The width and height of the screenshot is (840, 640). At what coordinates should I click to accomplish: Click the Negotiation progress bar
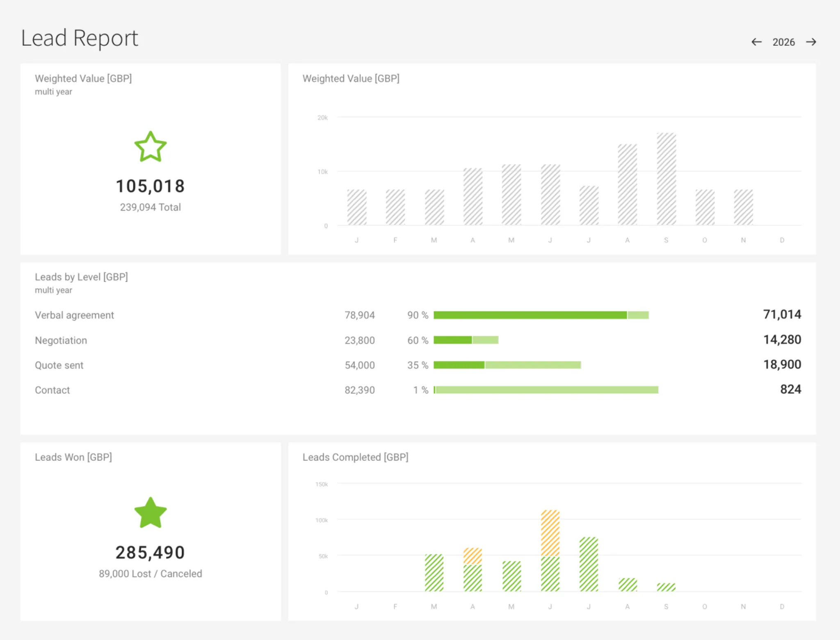click(466, 340)
